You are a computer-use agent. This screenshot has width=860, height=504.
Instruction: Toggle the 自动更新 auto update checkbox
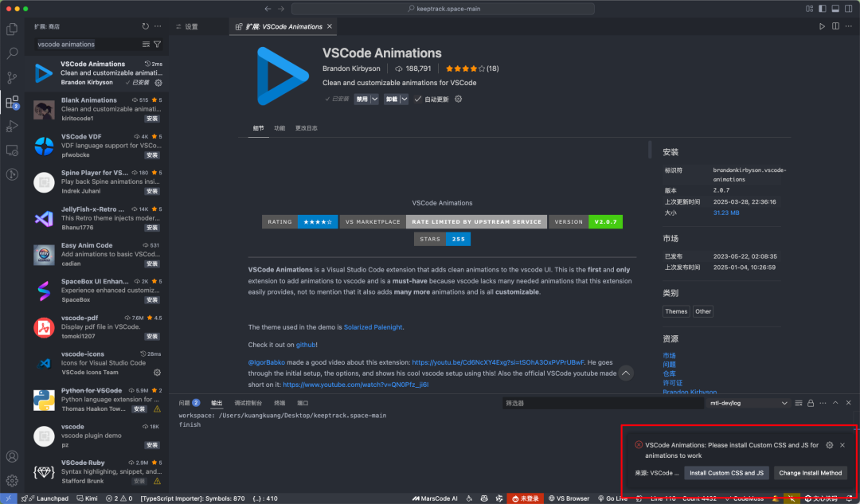pyautogui.click(x=418, y=100)
